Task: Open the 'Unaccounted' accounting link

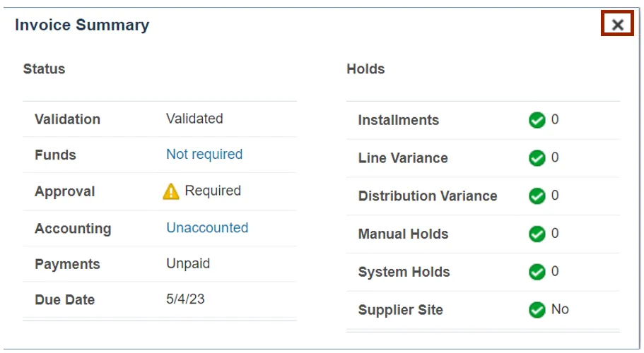Action: click(207, 228)
